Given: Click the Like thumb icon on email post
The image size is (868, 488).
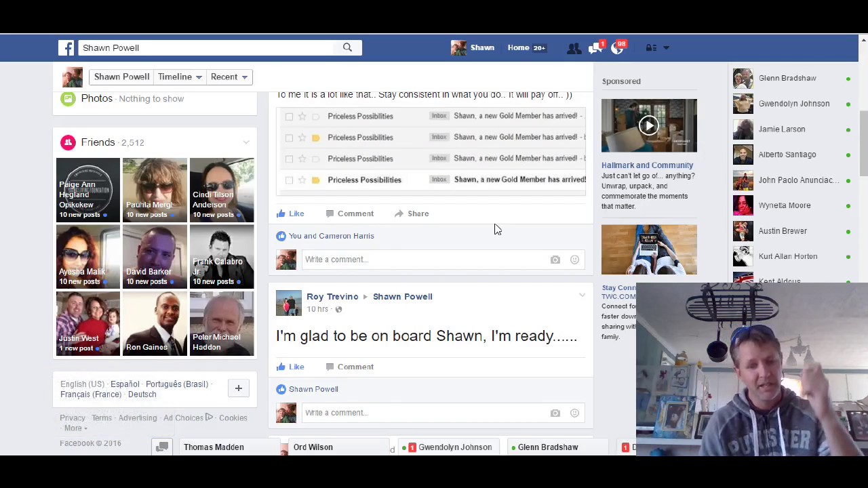Looking at the screenshot, I should (x=281, y=213).
